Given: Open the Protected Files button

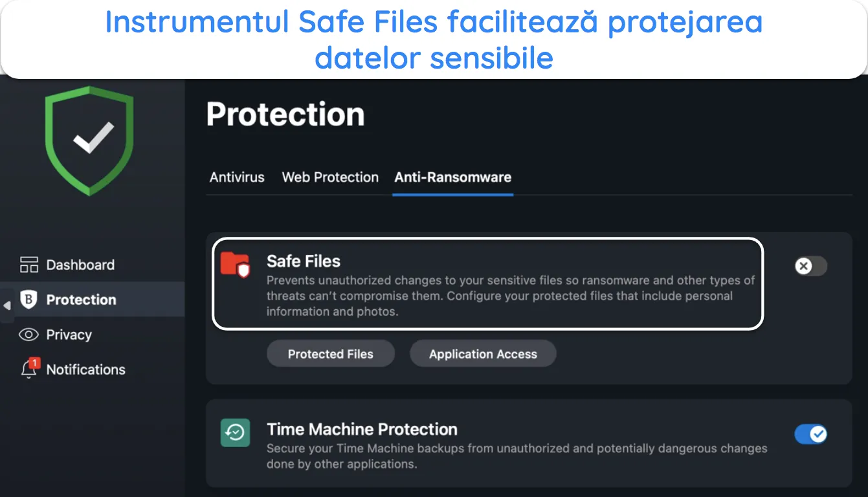Looking at the screenshot, I should pos(331,354).
